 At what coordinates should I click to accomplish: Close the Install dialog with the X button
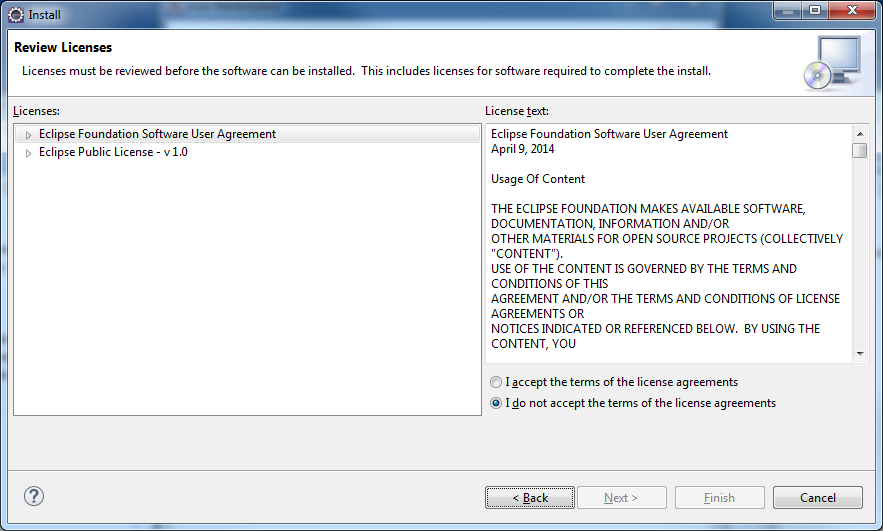851,11
